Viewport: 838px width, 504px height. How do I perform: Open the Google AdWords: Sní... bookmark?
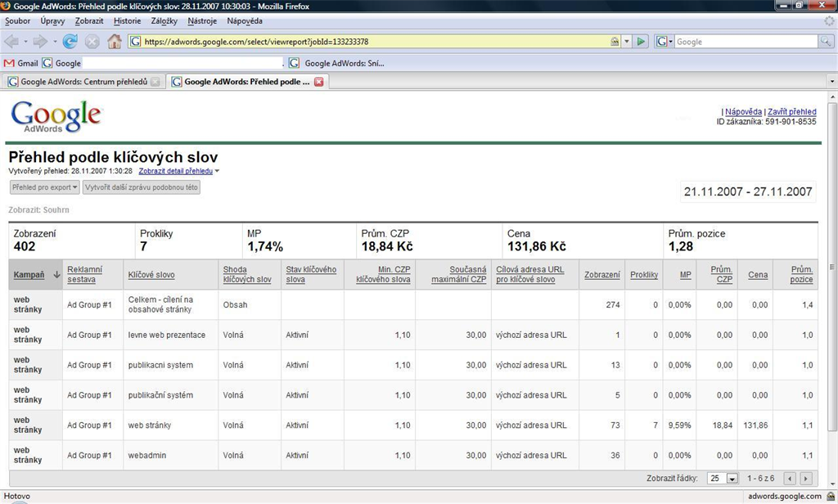[336, 63]
